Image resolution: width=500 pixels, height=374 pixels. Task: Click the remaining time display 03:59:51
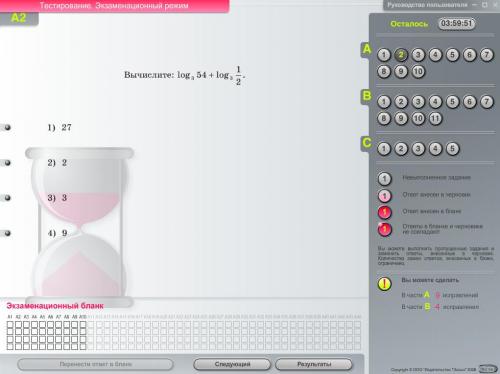(x=456, y=23)
